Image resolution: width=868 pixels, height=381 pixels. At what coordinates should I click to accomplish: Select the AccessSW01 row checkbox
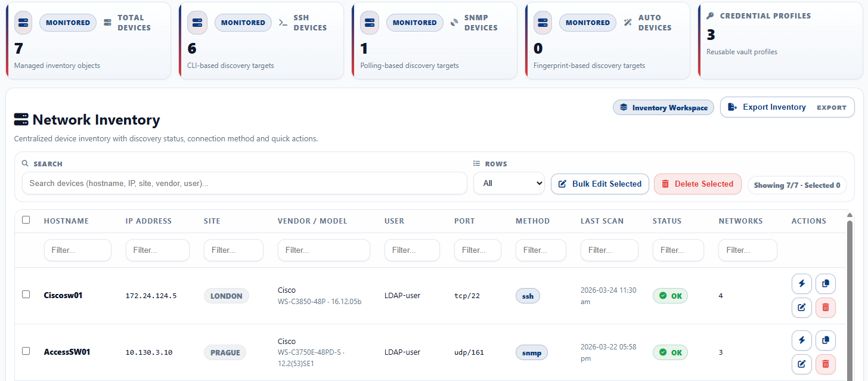pos(26,351)
